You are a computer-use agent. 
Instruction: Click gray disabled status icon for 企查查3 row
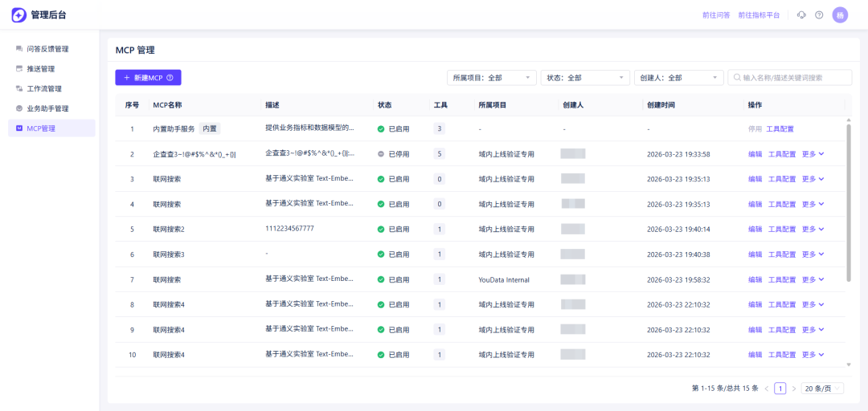(381, 154)
